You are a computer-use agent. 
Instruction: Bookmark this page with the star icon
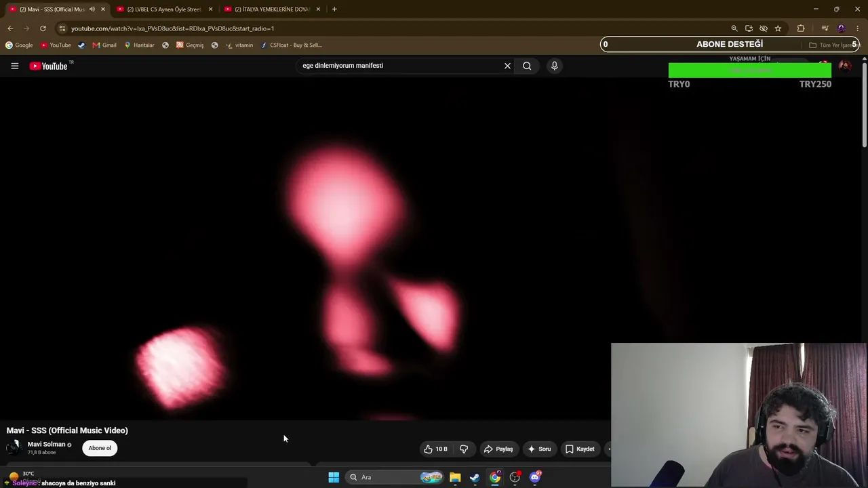[778, 28]
